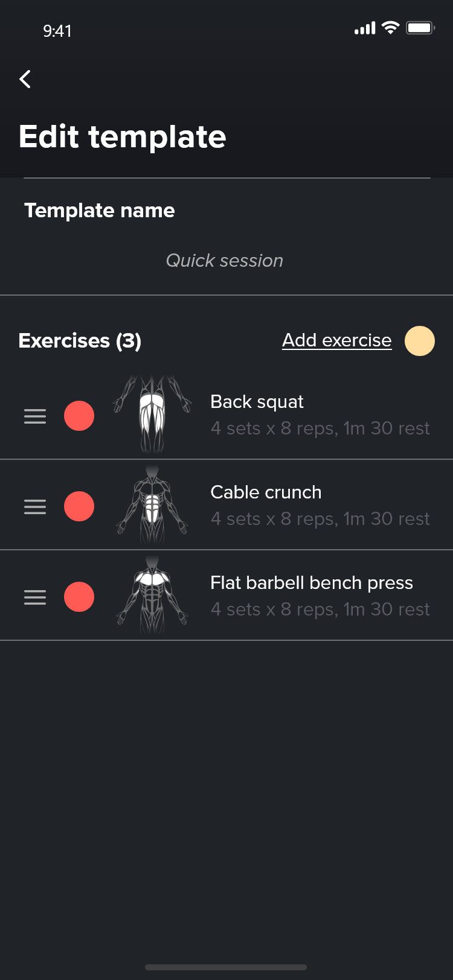Image resolution: width=453 pixels, height=980 pixels.
Task: Select the bench press chest diagram thumbnail
Action: click(152, 596)
